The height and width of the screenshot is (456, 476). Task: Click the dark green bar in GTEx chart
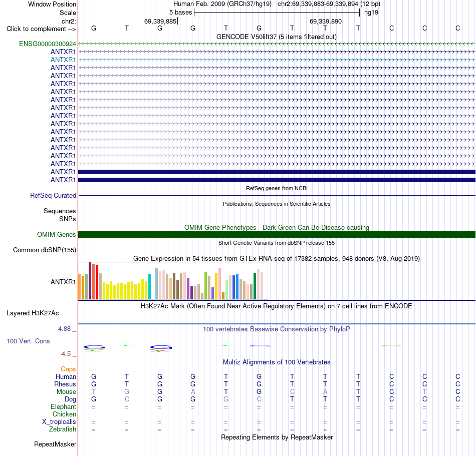pyautogui.click(x=255, y=286)
